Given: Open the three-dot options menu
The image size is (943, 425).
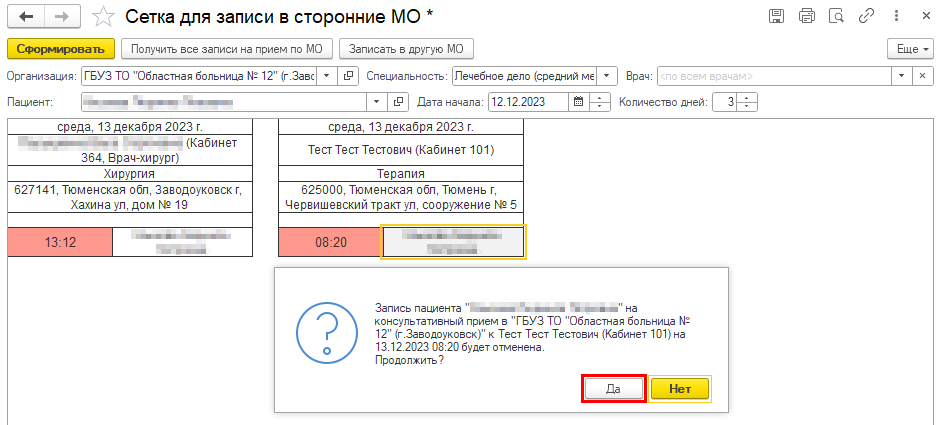Looking at the screenshot, I should [897, 16].
